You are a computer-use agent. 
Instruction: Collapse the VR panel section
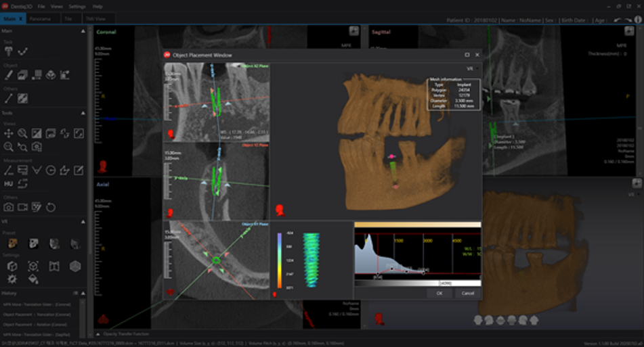pyautogui.click(x=83, y=222)
